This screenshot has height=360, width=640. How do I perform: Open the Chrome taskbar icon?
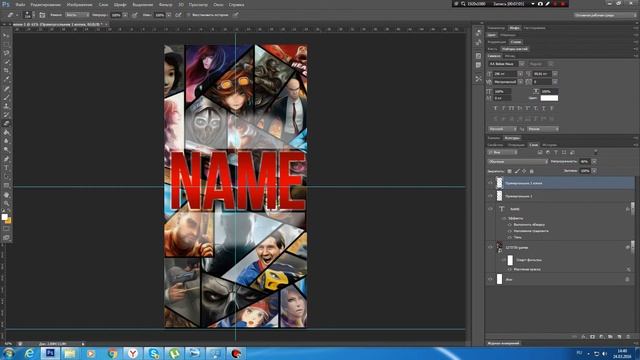click(112, 353)
